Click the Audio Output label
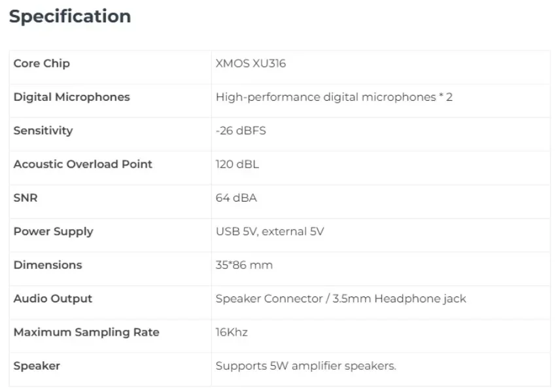This screenshot has height=392, width=556. tap(52, 298)
